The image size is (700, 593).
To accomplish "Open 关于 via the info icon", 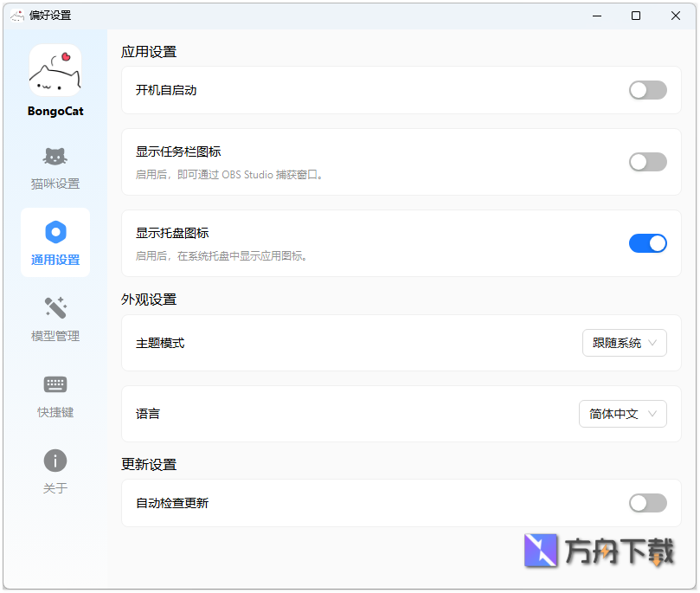I will [55, 461].
